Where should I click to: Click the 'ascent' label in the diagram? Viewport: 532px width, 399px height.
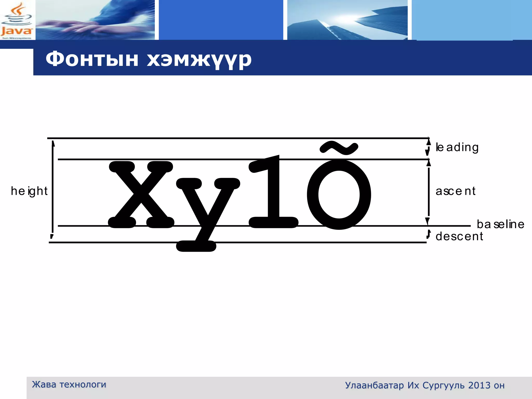click(x=456, y=191)
